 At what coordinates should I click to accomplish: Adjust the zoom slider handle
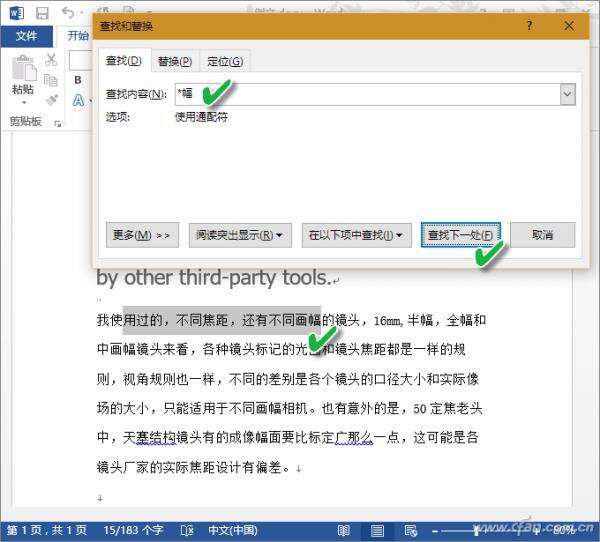477,531
